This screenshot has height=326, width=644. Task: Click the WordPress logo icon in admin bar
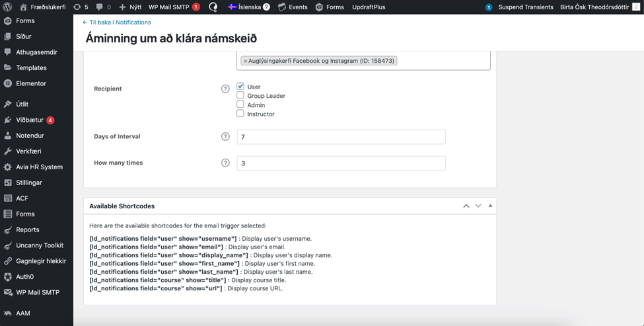point(8,7)
